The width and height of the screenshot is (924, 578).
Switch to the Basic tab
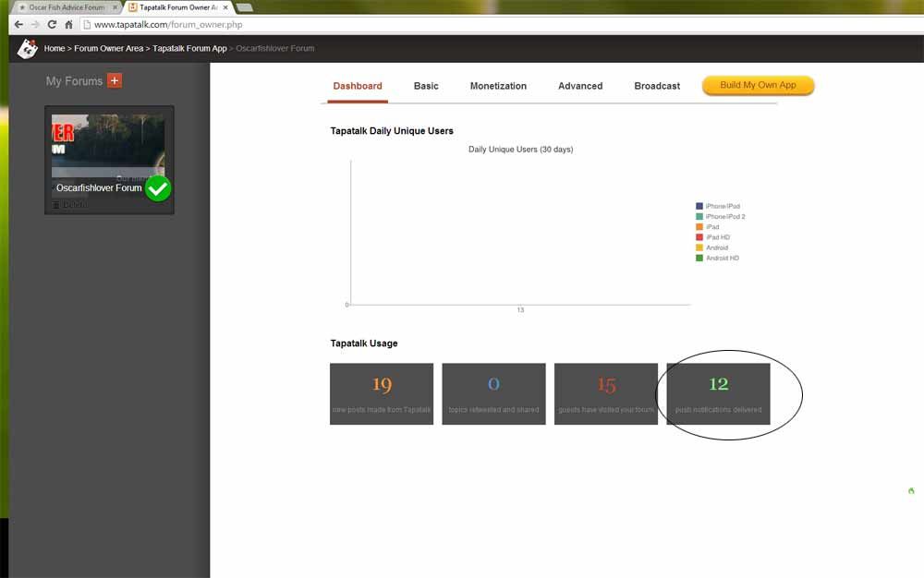click(426, 86)
